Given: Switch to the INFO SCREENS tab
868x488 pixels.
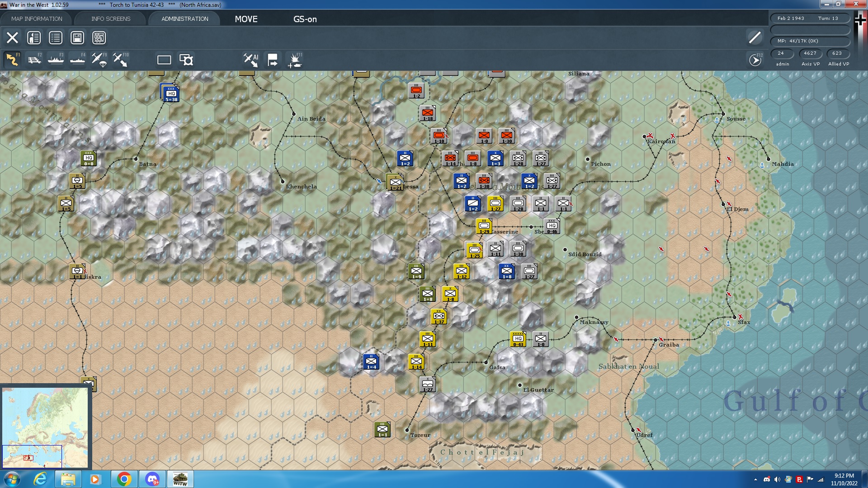Looking at the screenshot, I should [x=111, y=19].
